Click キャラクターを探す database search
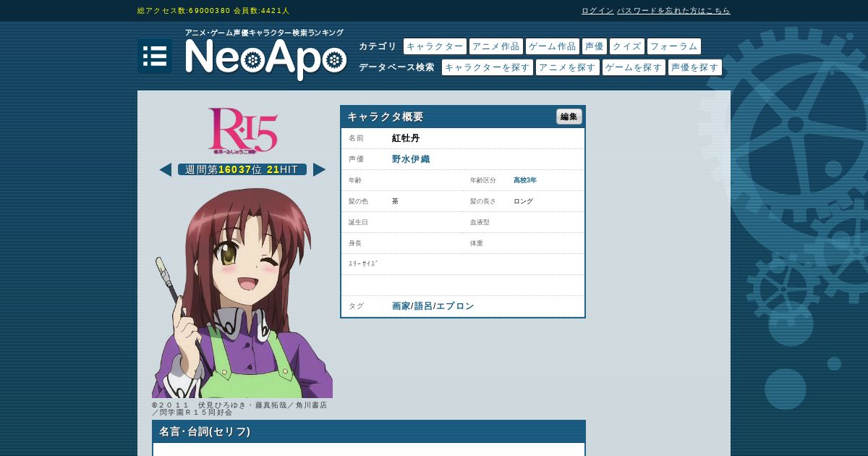868x456 pixels. pos(488,67)
